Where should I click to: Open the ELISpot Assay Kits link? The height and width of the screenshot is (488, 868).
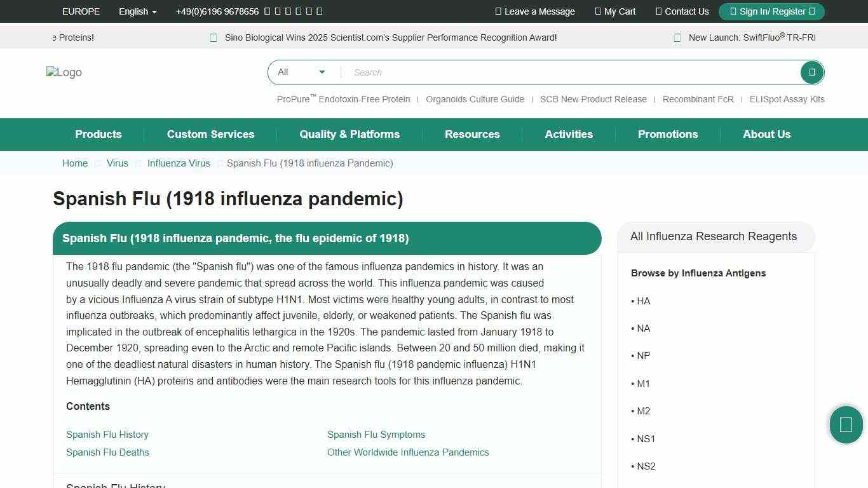[787, 99]
